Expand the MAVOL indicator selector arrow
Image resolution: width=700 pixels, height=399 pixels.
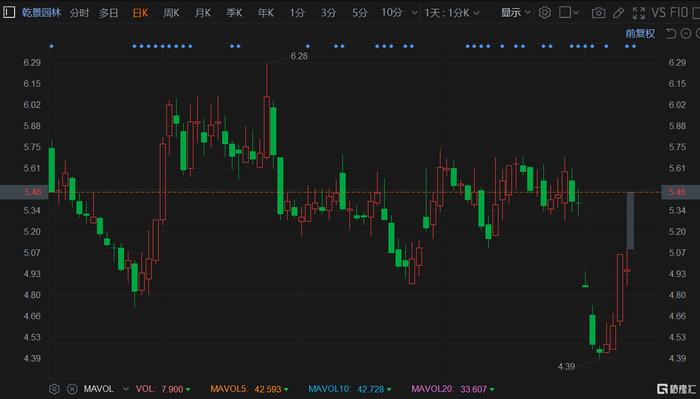pos(126,389)
